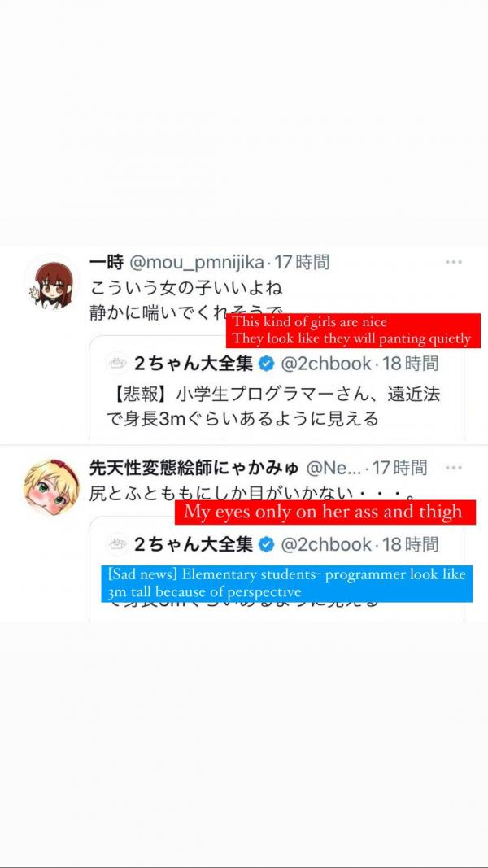Click the blue verified badge in second quote
488x868 pixels.
[x=267, y=545]
